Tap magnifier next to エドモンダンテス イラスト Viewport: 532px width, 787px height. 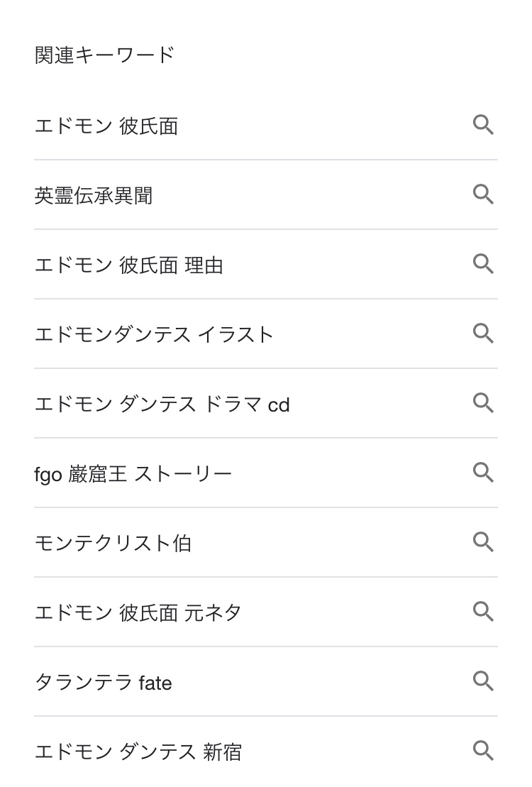483,334
